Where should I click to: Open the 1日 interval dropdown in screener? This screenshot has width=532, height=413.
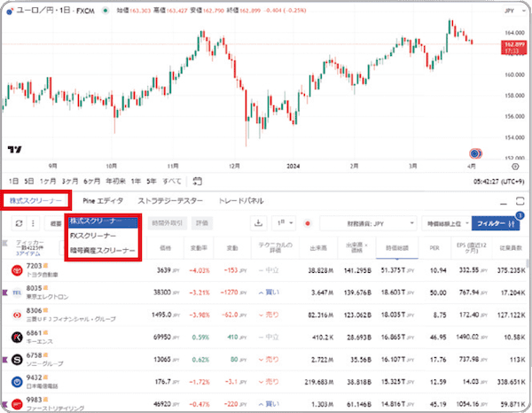285,223
